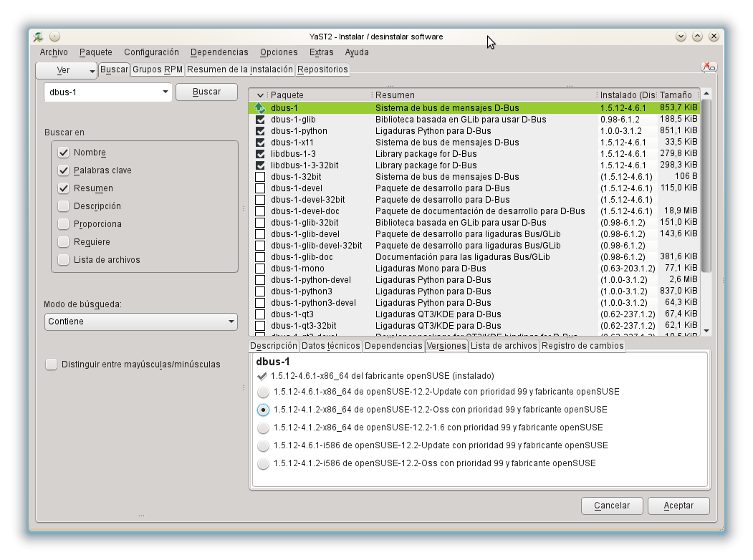
Task: Switch to Descripción details tab
Action: [x=274, y=346]
